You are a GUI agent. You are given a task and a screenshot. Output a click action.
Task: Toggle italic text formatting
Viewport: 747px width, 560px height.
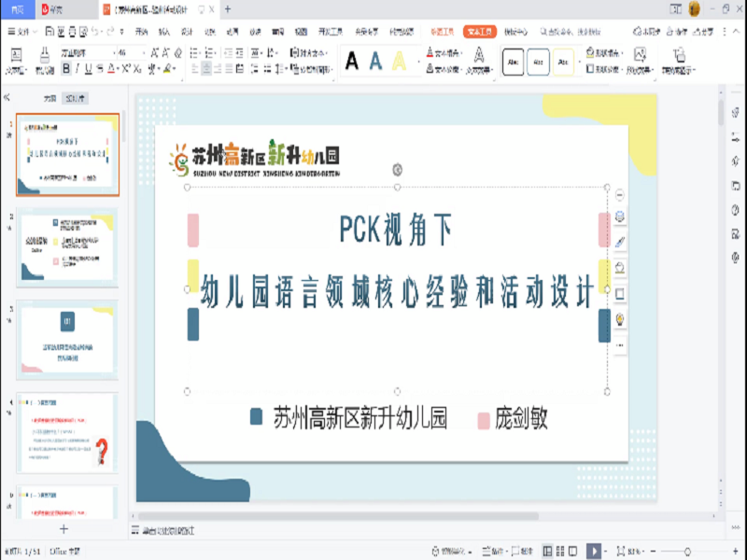tap(77, 68)
